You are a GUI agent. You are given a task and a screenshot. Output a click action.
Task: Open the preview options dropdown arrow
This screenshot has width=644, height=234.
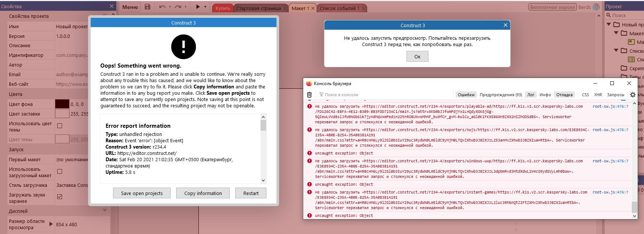pyautogui.click(x=205, y=7)
